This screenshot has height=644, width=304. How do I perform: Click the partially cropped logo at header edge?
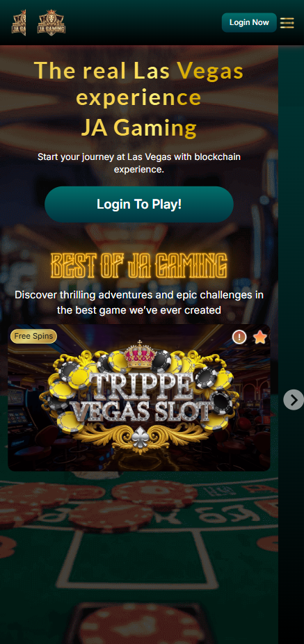tap(19, 22)
